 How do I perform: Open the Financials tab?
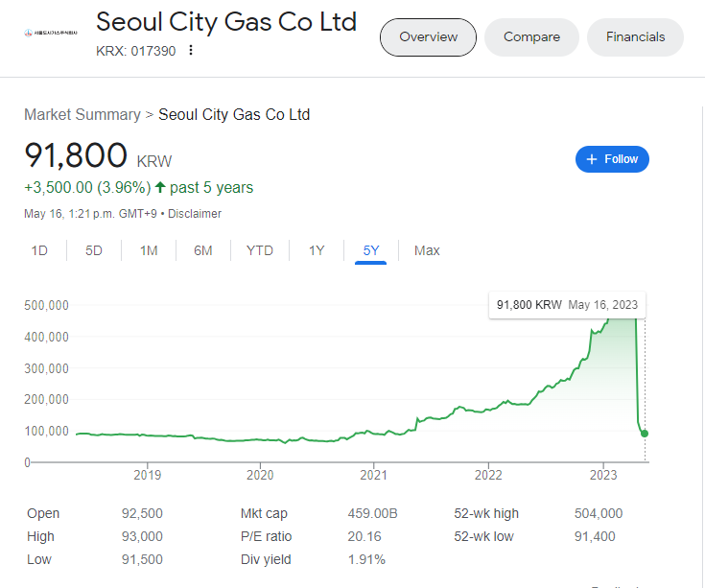click(x=635, y=37)
